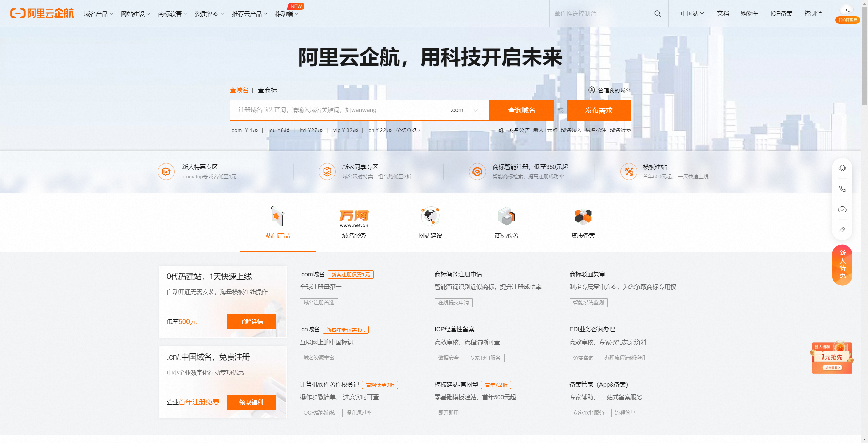Screen dimensions: 868x443
Task: Click the user icon beside 管理我的域名
Action: click(x=591, y=90)
